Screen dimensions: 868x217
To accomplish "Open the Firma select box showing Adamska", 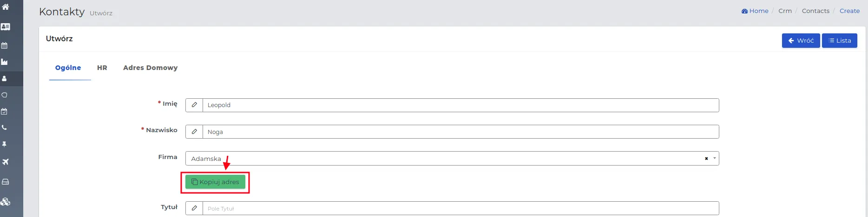I will tap(452, 159).
